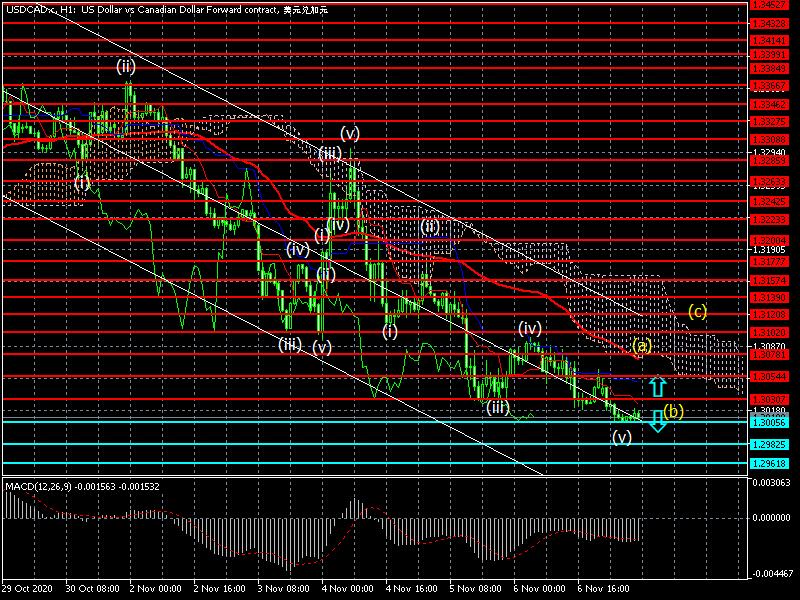Image resolution: width=800 pixels, height=600 pixels.
Task: Select the 1.31020 price label
Action: click(769, 333)
